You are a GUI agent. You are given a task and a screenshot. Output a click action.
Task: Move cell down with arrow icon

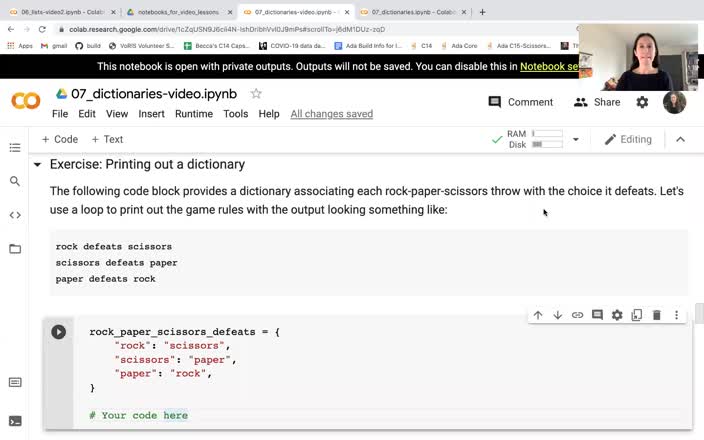point(558,315)
